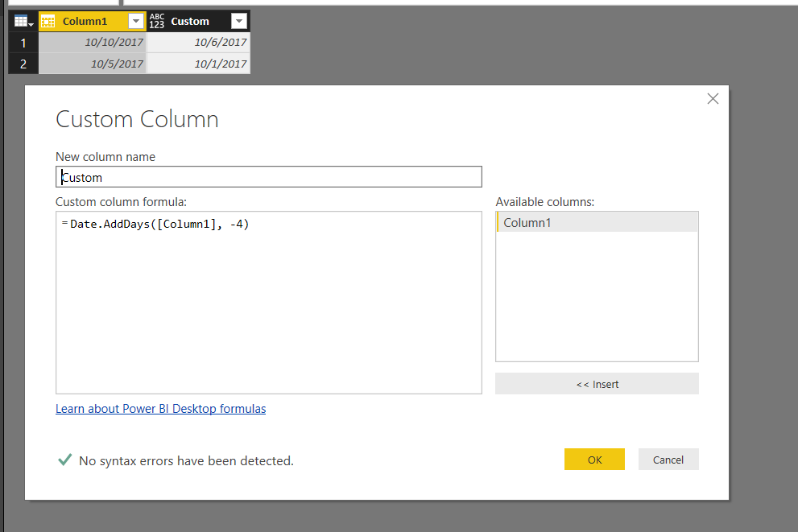Click the OK button

[594, 460]
